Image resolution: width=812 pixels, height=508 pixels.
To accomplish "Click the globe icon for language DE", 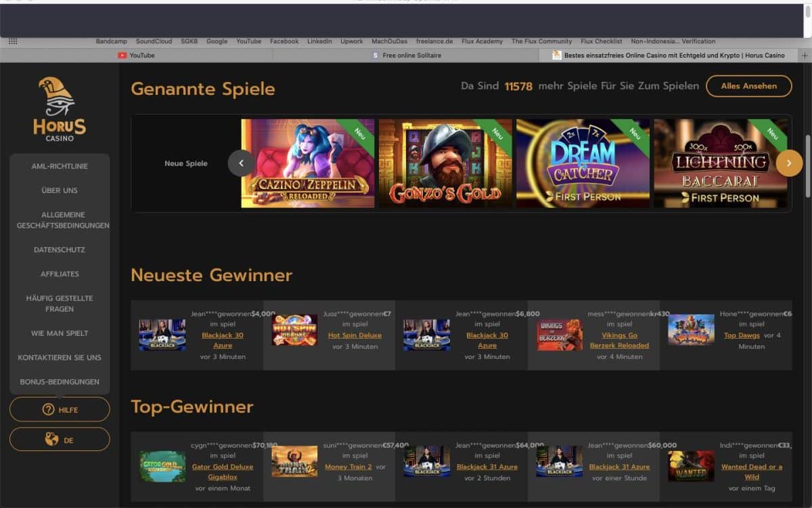I will click(51, 440).
